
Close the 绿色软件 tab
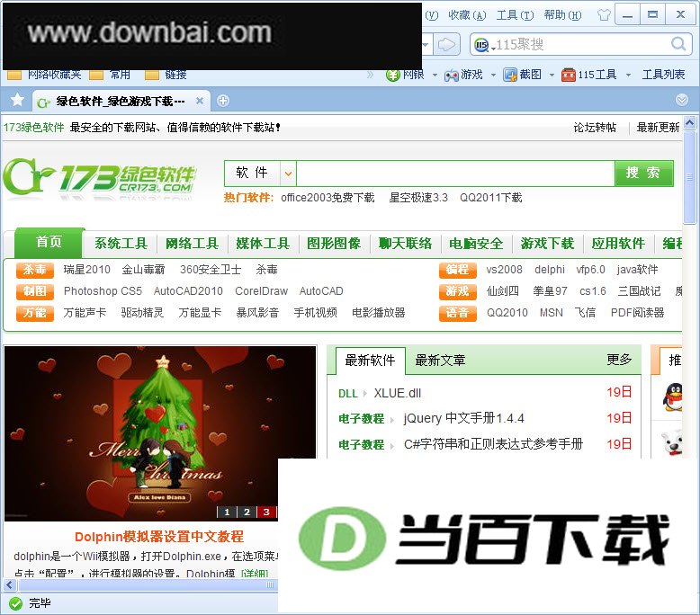pyautogui.click(x=200, y=101)
